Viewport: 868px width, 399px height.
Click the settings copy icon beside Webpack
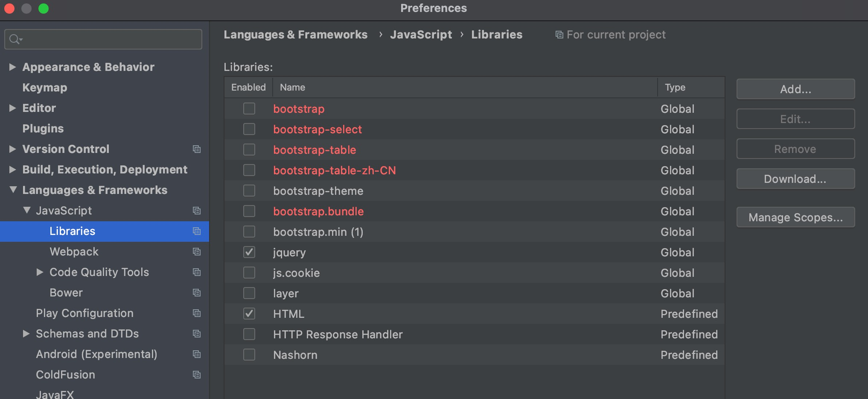click(196, 252)
